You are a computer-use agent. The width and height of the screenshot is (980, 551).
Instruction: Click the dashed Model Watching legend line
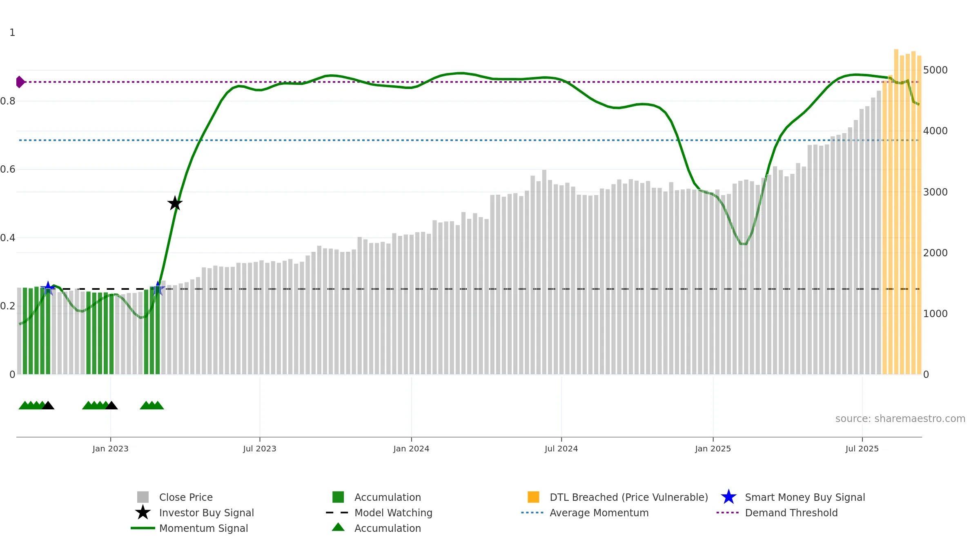[x=337, y=513]
